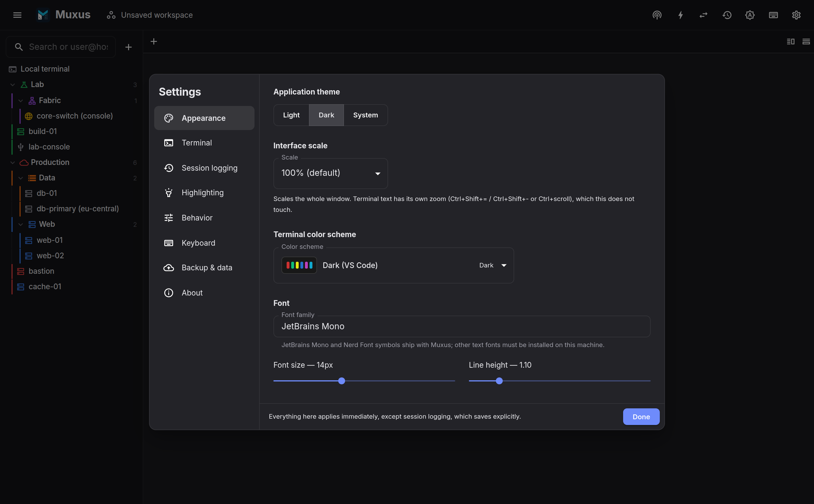Open Keyboard settings section

[x=204, y=243]
